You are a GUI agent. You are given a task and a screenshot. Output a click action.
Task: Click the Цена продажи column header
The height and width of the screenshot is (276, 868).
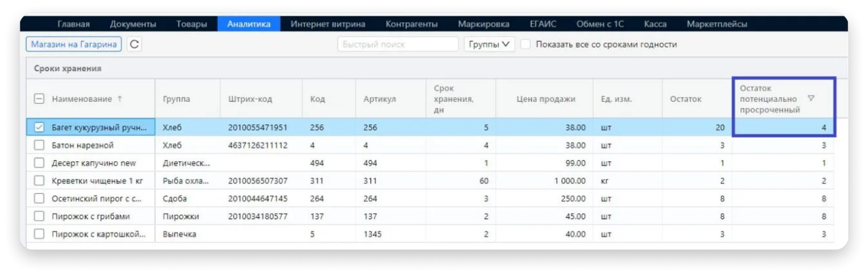(545, 99)
